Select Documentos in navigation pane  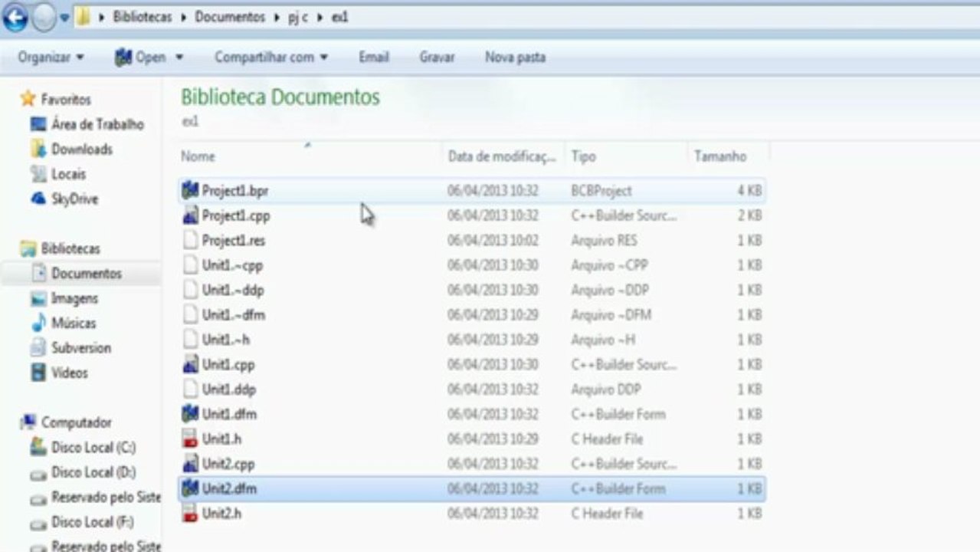pyautogui.click(x=86, y=273)
